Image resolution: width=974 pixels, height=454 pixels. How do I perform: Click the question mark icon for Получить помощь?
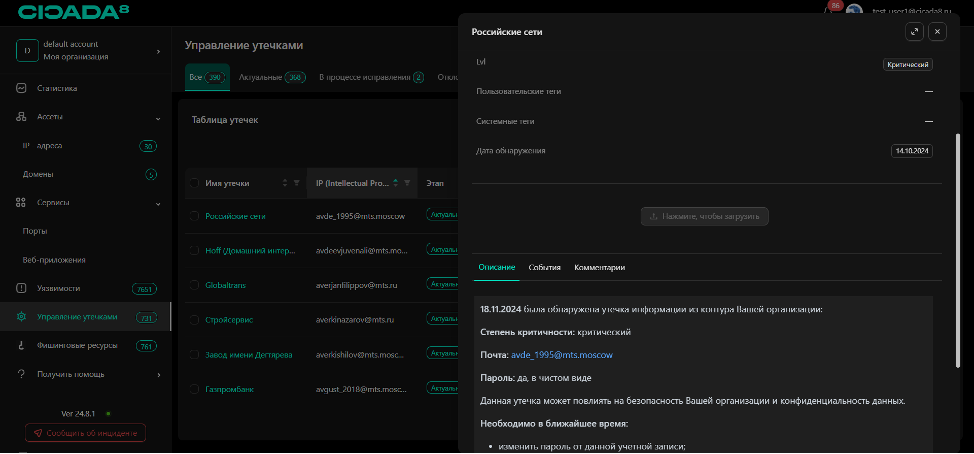[21, 374]
